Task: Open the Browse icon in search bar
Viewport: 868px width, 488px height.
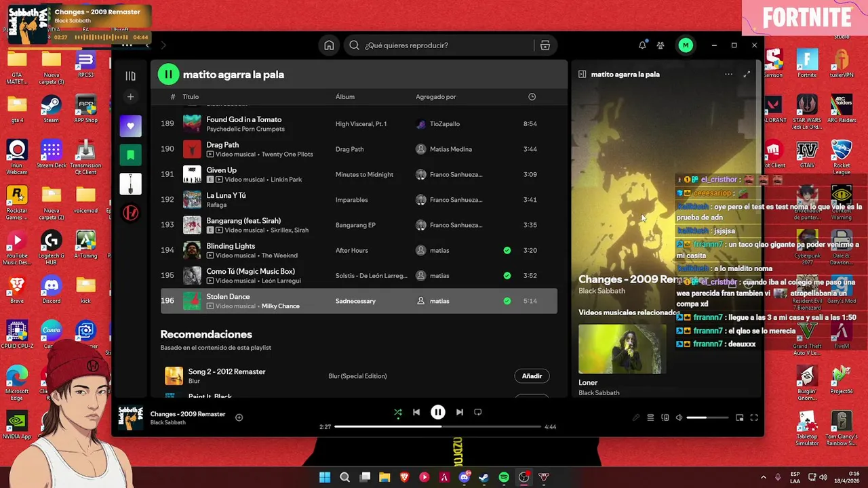Action: pos(545,45)
